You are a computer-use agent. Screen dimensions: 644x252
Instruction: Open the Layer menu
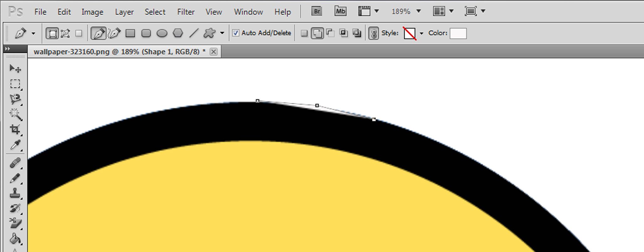pyautogui.click(x=124, y=12)
